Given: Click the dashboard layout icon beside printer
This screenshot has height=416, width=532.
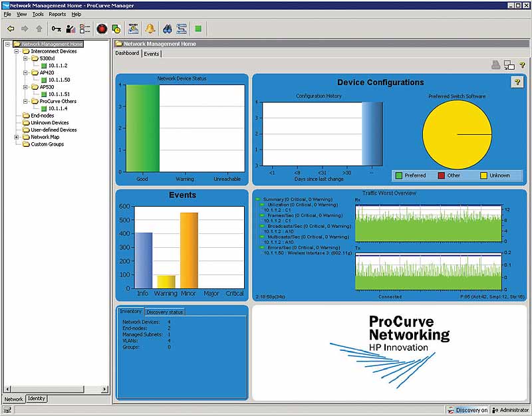Looking at the screenshot, I should click(x=509, y=65).
